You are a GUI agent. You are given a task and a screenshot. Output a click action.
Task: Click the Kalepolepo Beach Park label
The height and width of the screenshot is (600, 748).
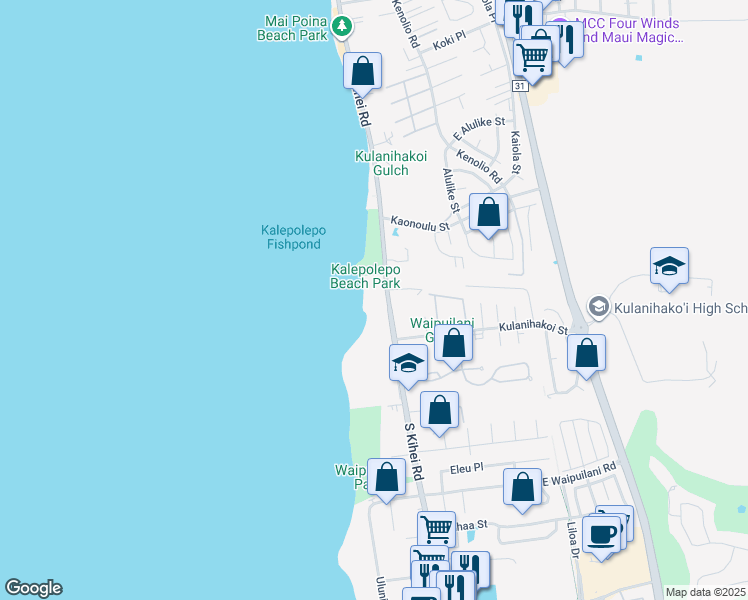[365, 276]
